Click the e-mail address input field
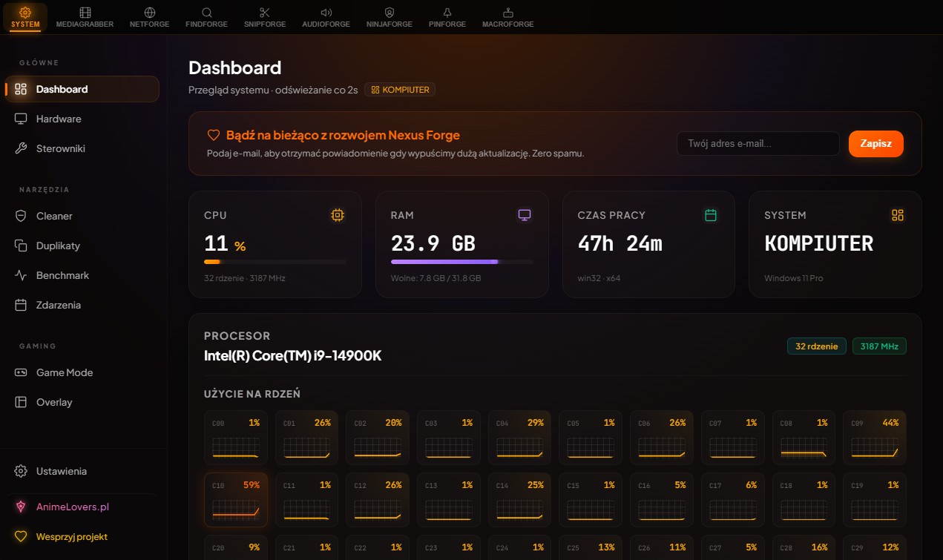Screen dimensions: 943x560 coord(758,143)
